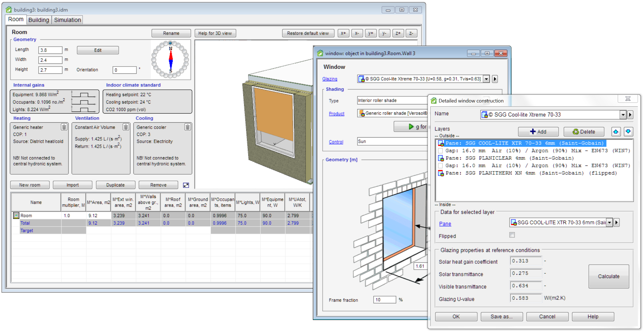Move selected layer down with blue arrow

tap(628, 132)
